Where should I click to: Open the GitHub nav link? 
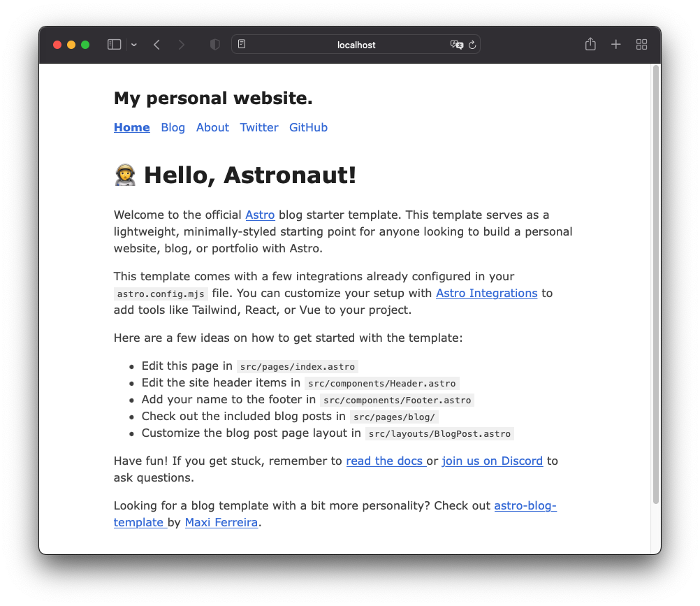[309, 128]
